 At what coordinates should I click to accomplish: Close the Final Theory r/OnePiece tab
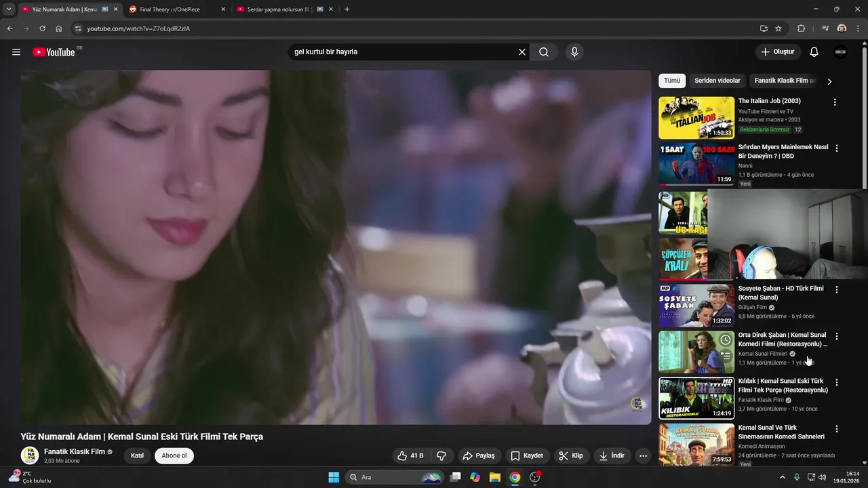tap(223, 9)
